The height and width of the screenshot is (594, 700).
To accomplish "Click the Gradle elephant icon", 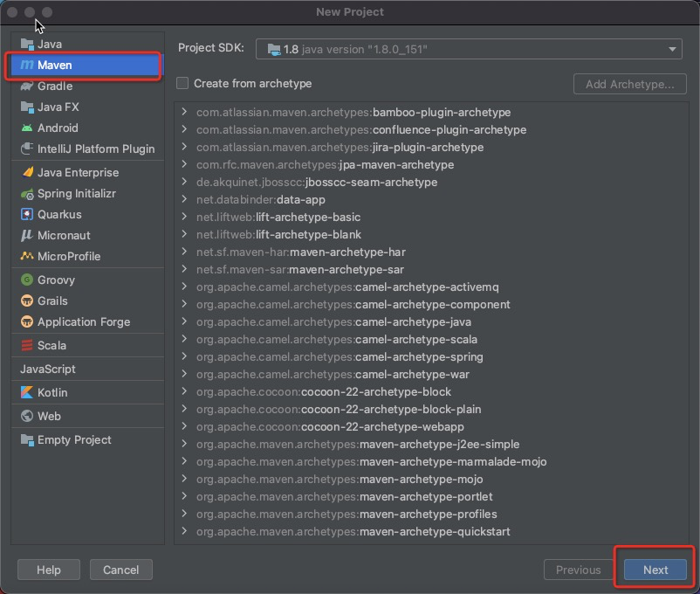I will tap(27, 86).
